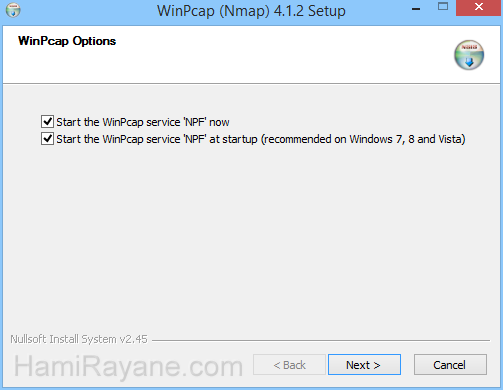Close the WinPcap Setup window
The image size is (503, 390).
coord(479,7)
